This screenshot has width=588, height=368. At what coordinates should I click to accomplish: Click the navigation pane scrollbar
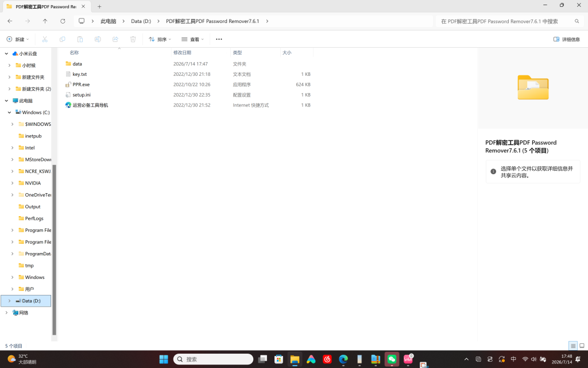click(x=55, y=250)
